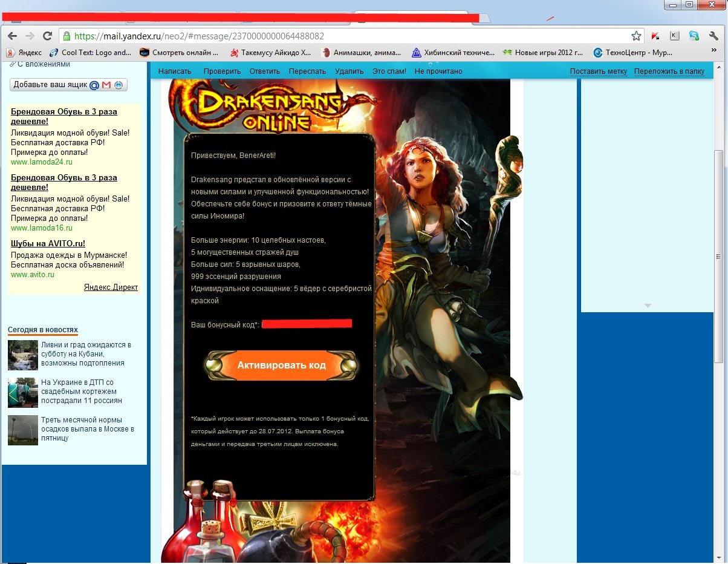
Task: Click the line 5 могущественных стражей душ
Action: click(x=245, y=252)
